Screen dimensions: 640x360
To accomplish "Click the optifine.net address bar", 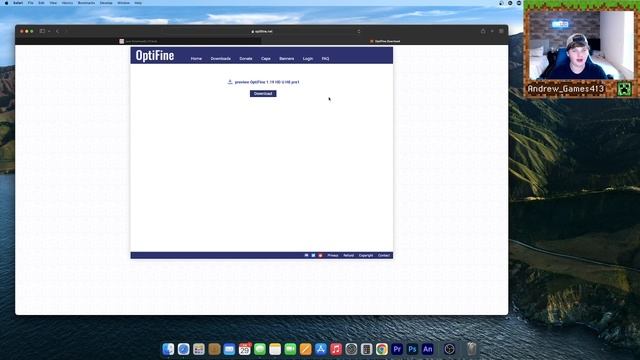I will (262, 31).
